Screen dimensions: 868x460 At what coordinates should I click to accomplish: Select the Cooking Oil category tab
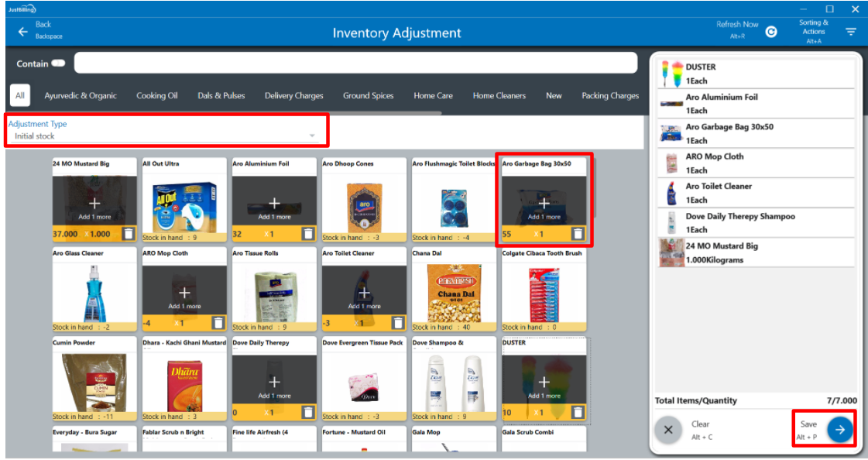[157, 96]
